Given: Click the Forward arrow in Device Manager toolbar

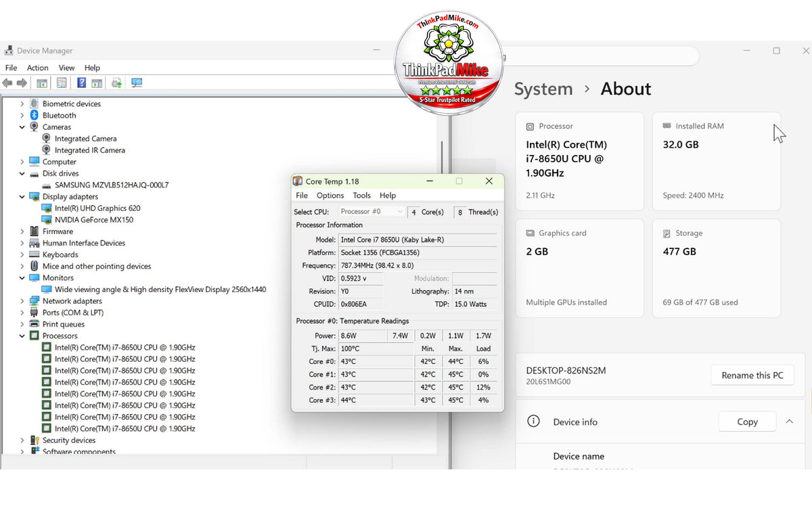Looking at the screenshot, I should click(22, 83).
